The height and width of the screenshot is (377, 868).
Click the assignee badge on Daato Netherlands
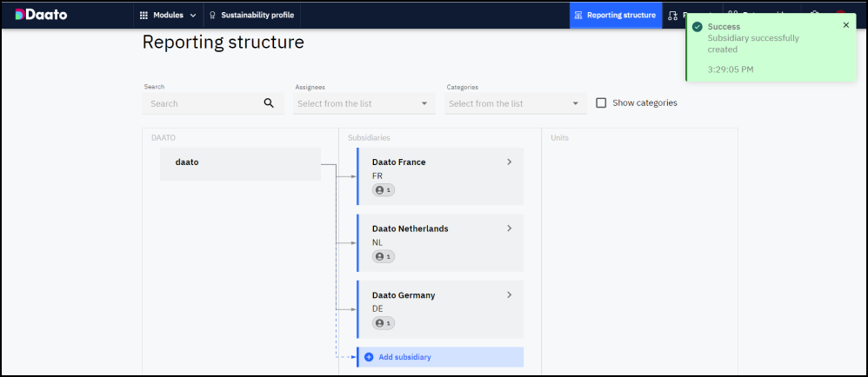tap(383, 256)
